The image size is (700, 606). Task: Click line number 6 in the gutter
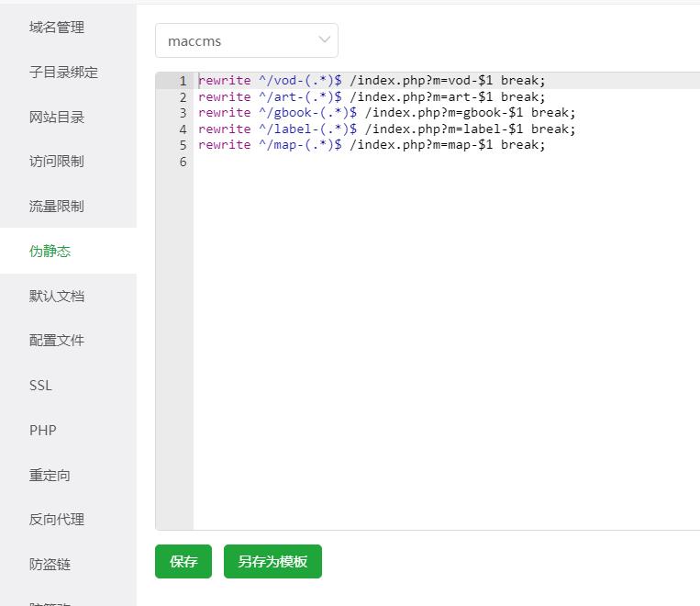(183, 162)
